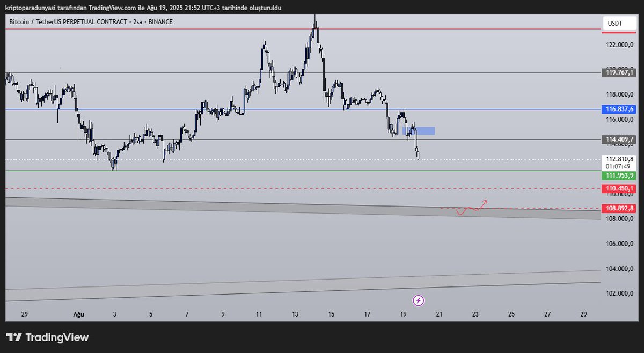Click date 25 on the time axis
644x353 pixels.
tap(511, 314)
